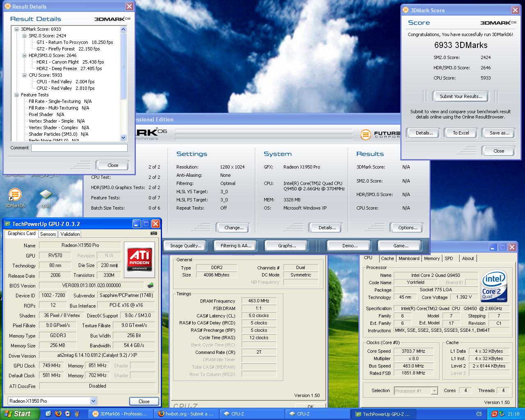Click Details... in the 3DMark Score window
This screenshot has width=525, height=420.
[x=424, y=133]
